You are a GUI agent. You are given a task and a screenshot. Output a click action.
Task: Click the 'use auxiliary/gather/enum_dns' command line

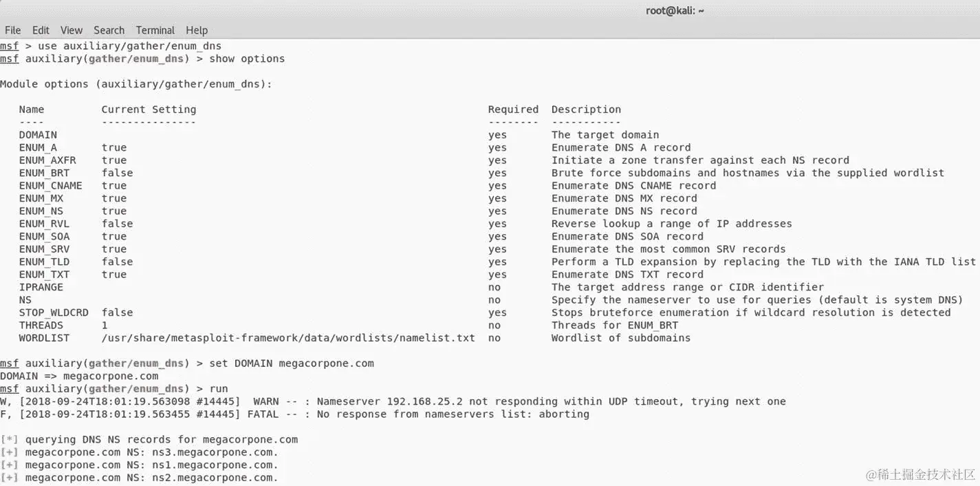click(x=111, y=46)
